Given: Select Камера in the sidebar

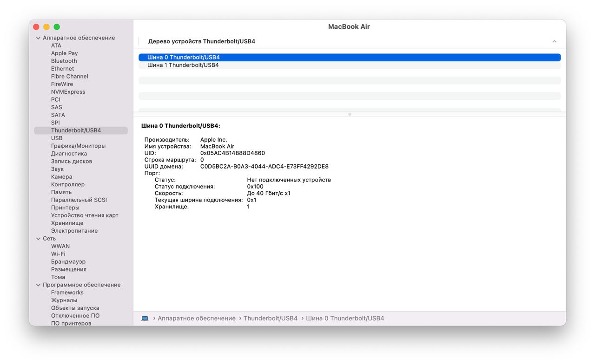Looking at the screenshot, I should 61,177.
